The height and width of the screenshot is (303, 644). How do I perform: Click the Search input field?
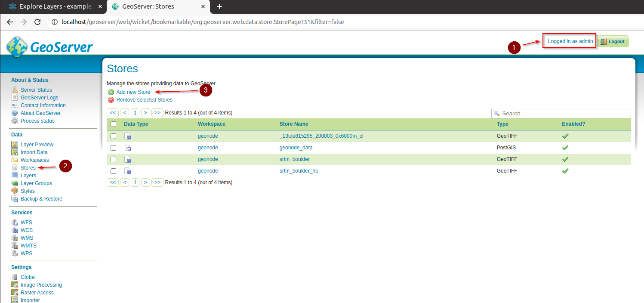pos(561,114)
